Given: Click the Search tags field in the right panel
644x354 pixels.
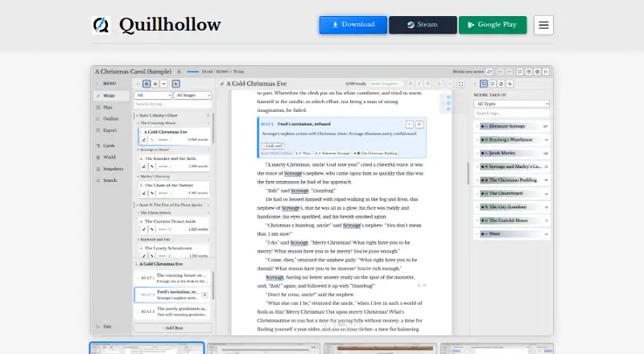Looking at the screenshot, I should click(511, 113).
